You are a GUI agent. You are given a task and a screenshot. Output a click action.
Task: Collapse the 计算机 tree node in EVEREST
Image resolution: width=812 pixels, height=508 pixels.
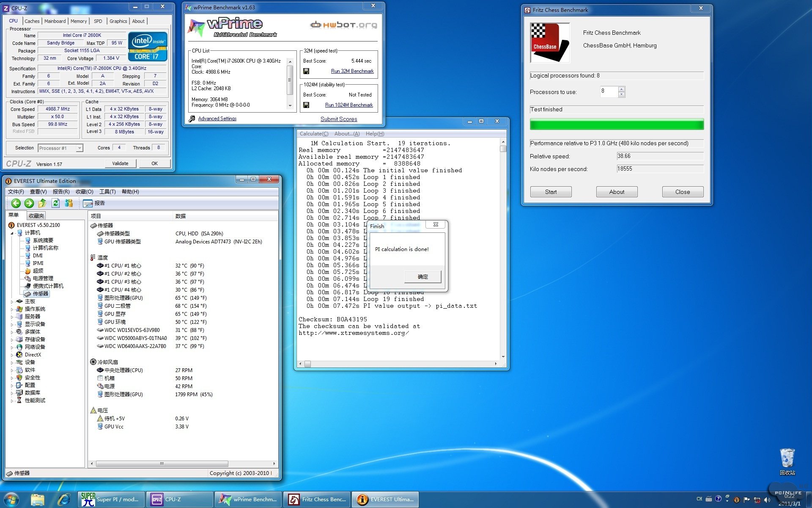12,233
